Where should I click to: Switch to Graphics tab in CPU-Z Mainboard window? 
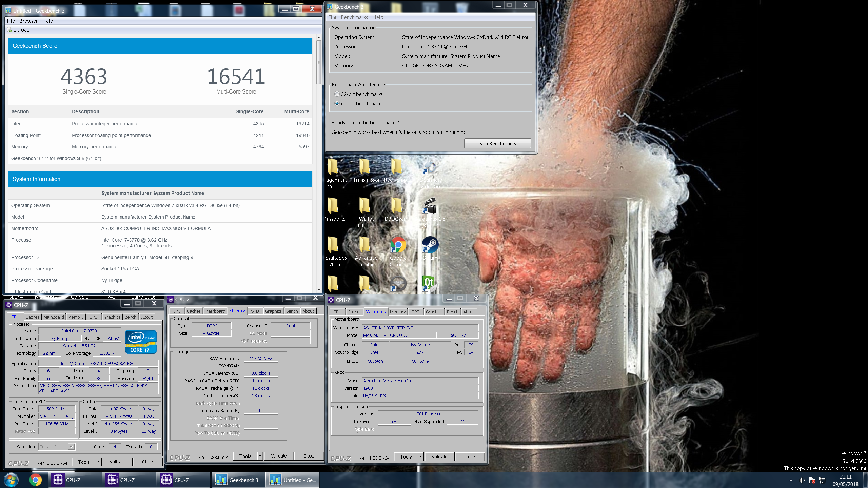coord(434,312)
